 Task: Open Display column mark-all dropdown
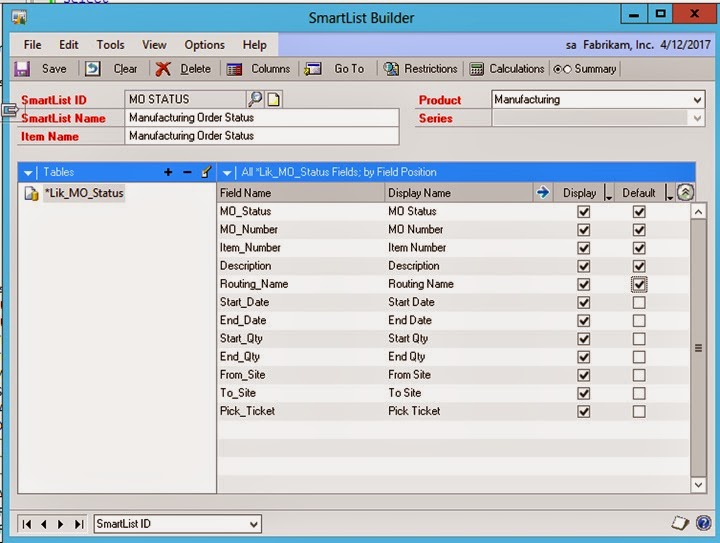point(608,193)
